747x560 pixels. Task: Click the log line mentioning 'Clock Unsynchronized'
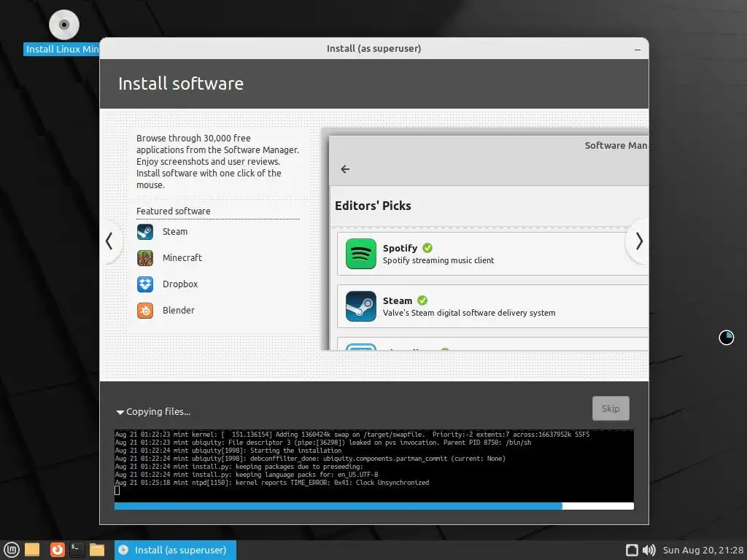272,483
